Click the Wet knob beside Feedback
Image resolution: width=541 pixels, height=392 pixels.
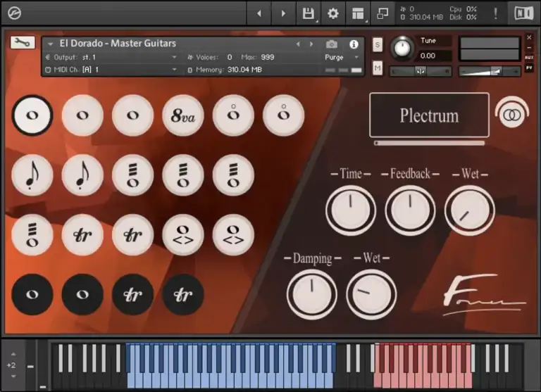470,210
